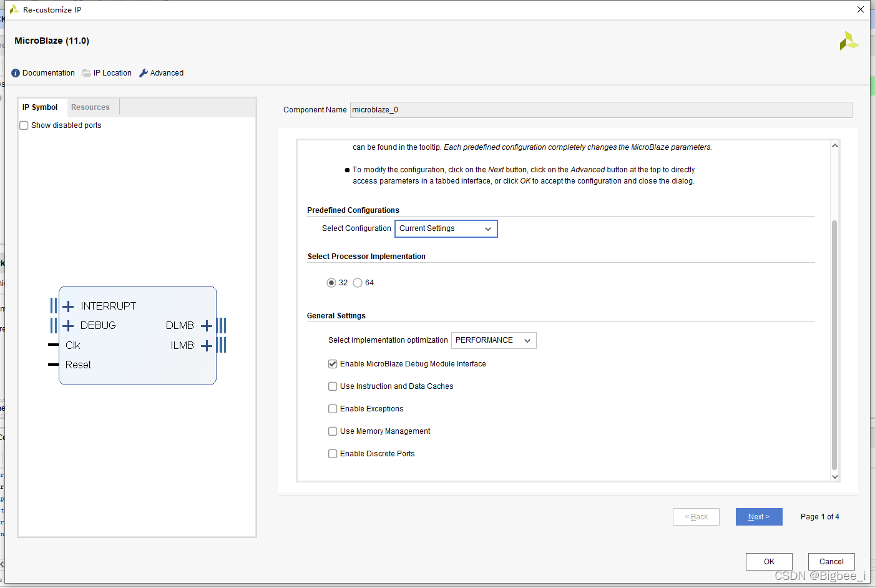The width and height of the screenshot is (875, 588).
Task: Click the disabled Back button
Action: click(696, 517)
